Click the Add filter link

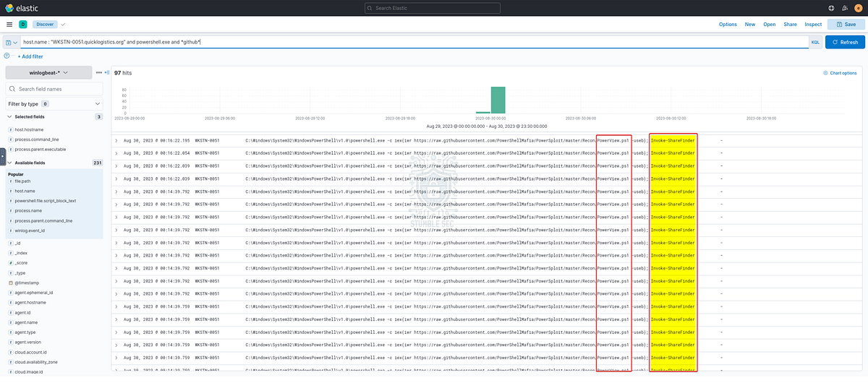30,56
